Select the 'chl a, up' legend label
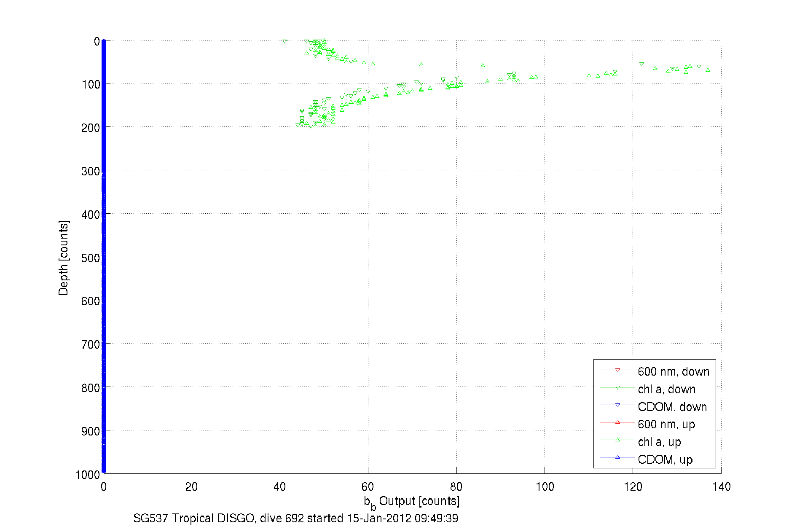This screenshot has width=797, height=532. click(x=659, y=442)
